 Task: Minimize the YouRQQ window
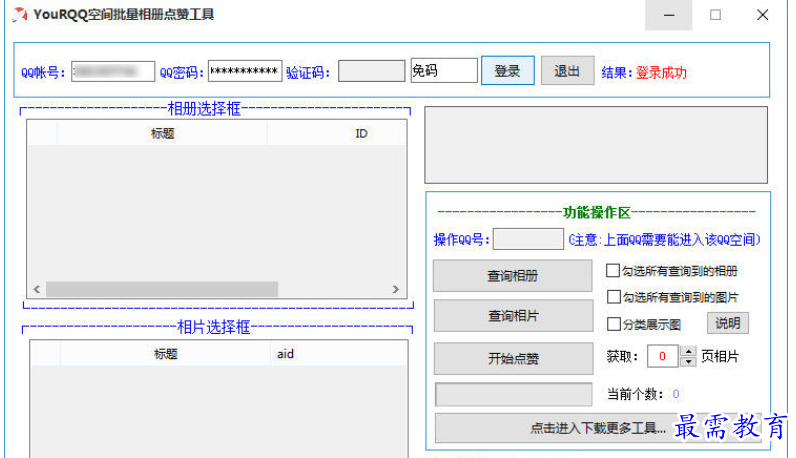(669, 15)
